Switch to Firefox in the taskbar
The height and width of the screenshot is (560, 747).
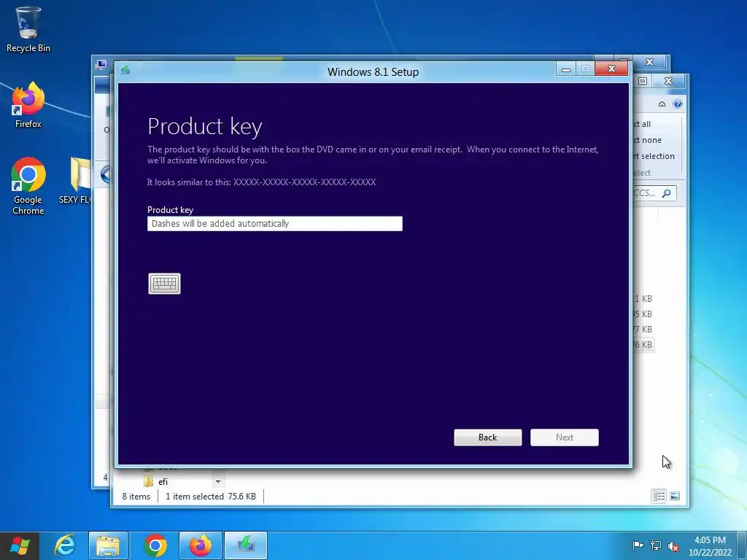[x=201, y=545]
